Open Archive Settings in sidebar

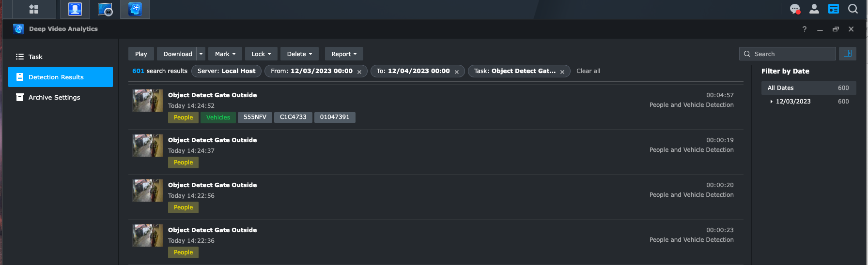tap(54, 98)
